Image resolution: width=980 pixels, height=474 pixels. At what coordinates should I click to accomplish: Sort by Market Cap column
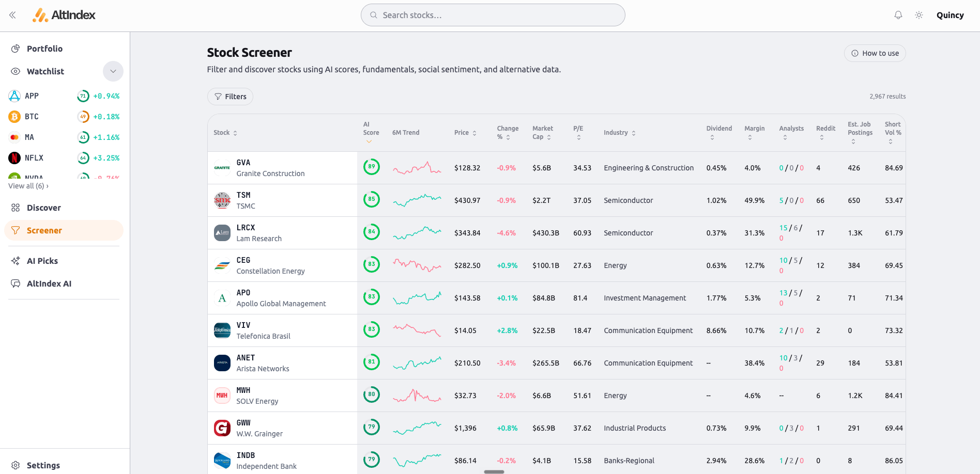(543, 133)
